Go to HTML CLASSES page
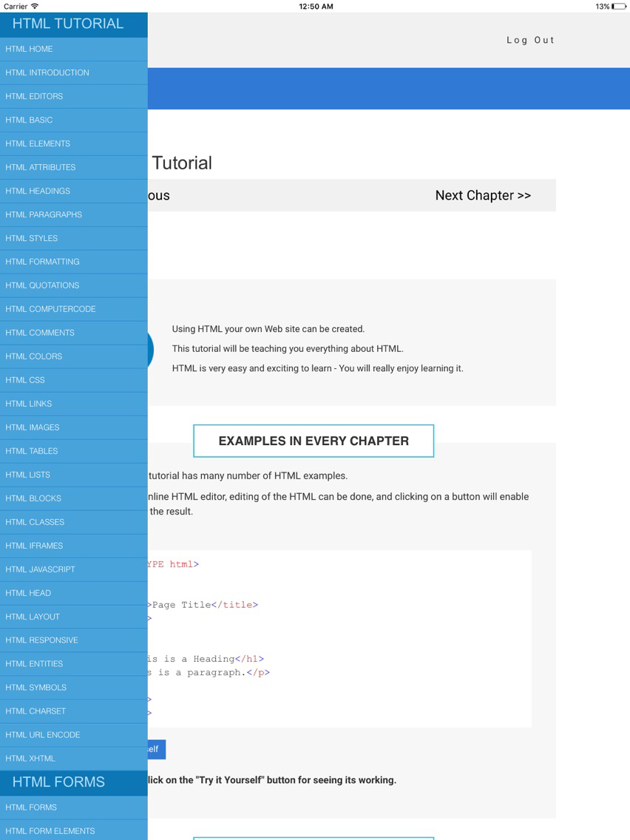This screenshot has width=630, height=840. [73, 522]
